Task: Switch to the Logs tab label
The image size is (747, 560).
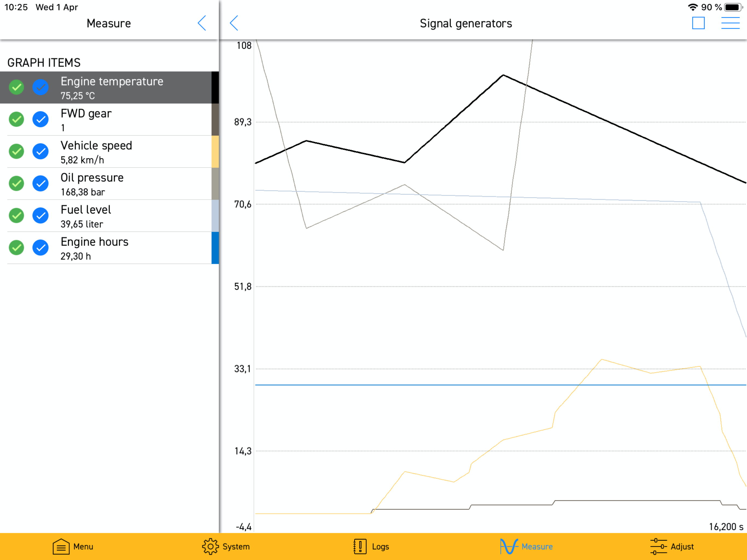Action: pyautogui.click(x=380, y=547)
